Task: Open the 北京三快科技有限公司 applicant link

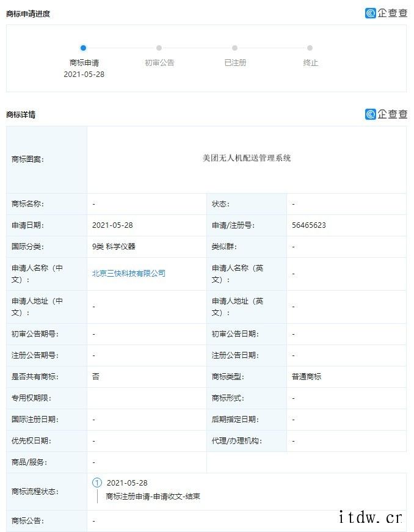Action: 129,274
